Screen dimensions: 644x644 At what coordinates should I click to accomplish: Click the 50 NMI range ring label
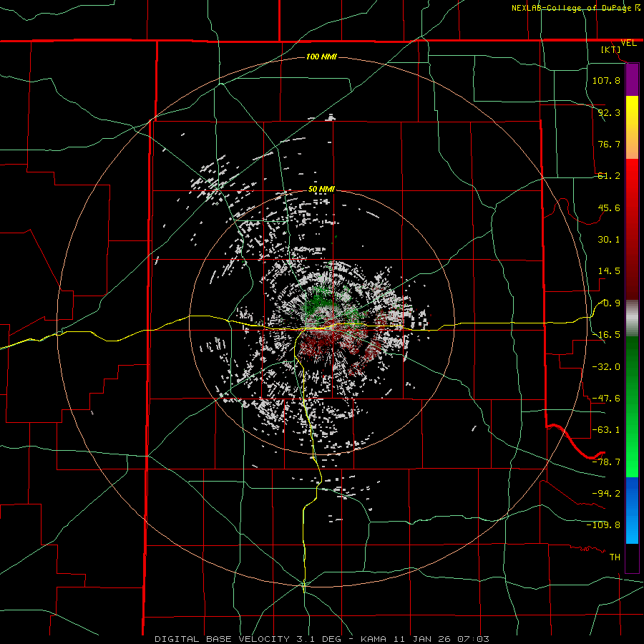click(321, 189)
